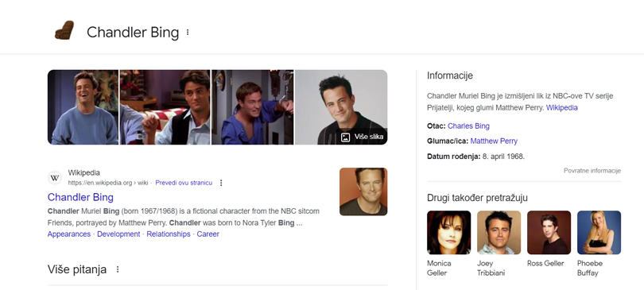Open the three-dot options for Wikipedia result
Viewport: 644px width, 290px height.
221,183
